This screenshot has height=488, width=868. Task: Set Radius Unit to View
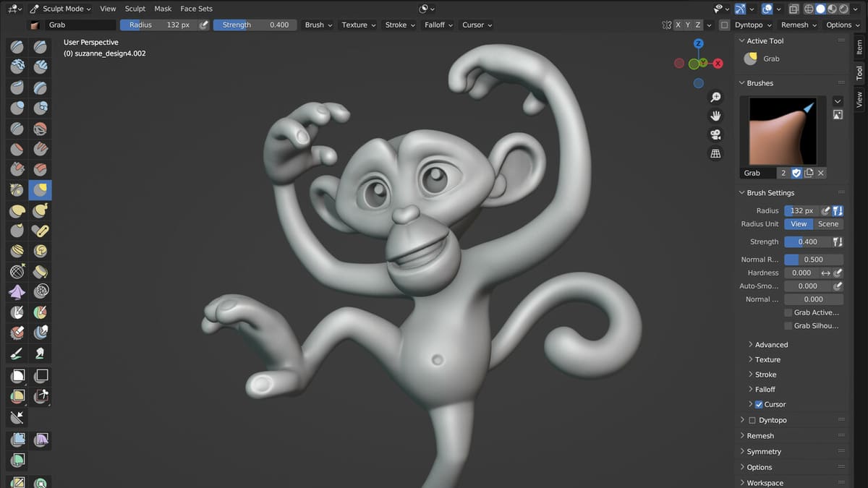[x=799, y=224]
